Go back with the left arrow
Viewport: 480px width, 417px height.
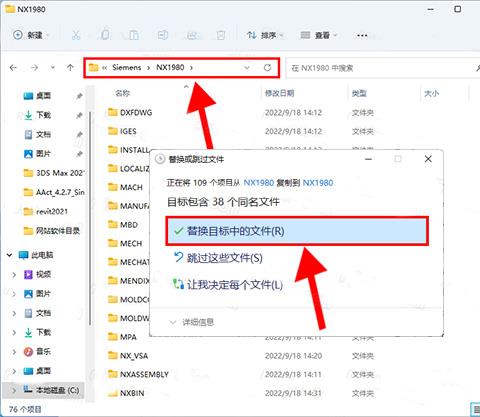[x=13, y=68]
